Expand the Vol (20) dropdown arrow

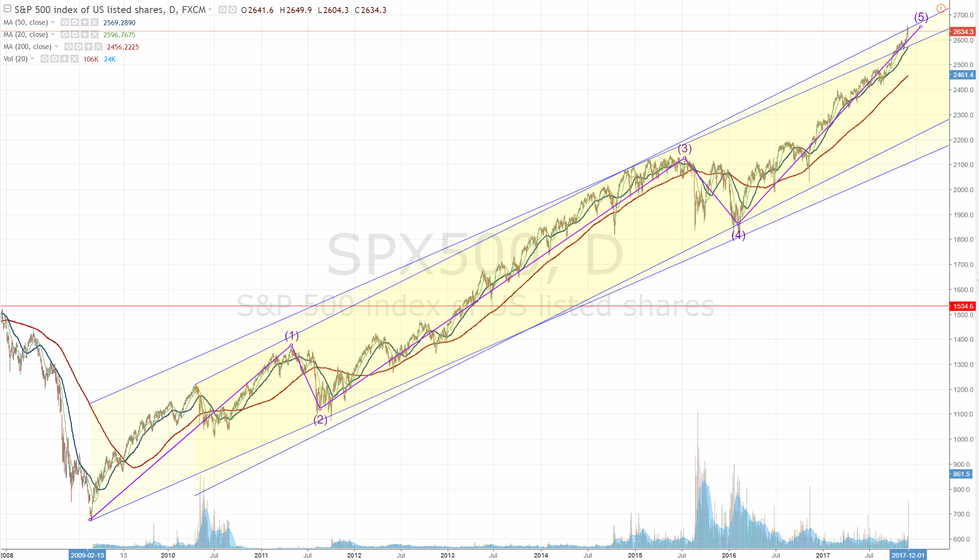32,59
